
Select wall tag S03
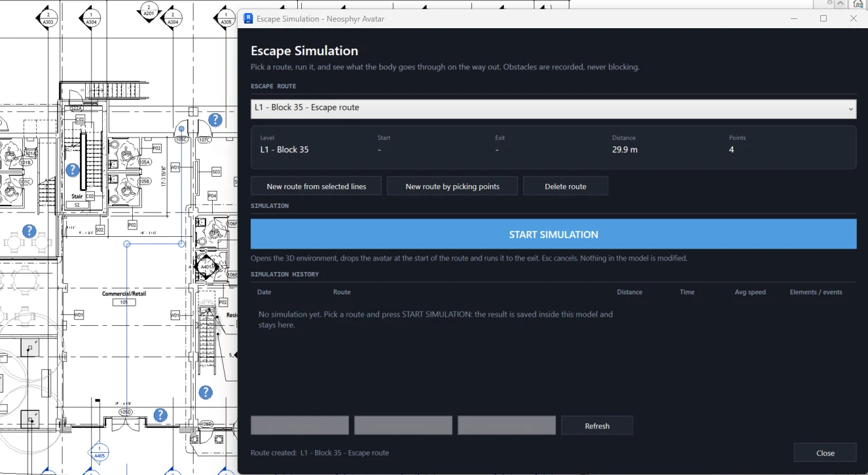pyautogui.click(x=216, y=171)
